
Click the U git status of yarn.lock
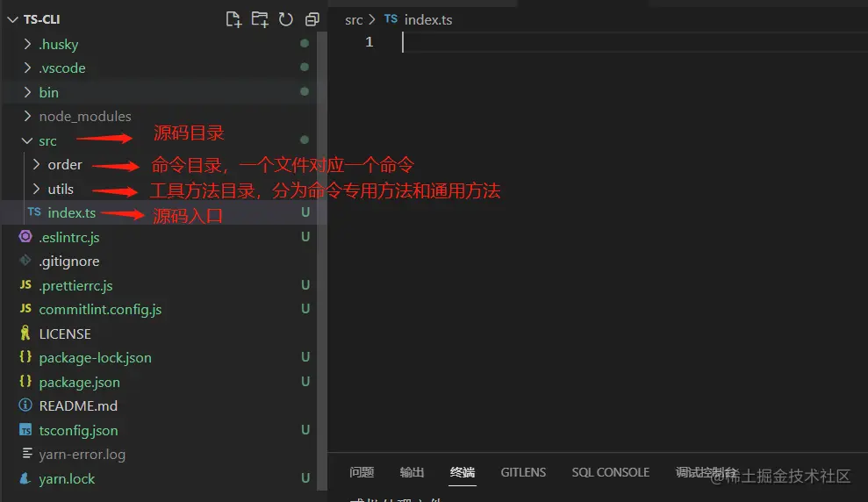[x=305, y=478]
